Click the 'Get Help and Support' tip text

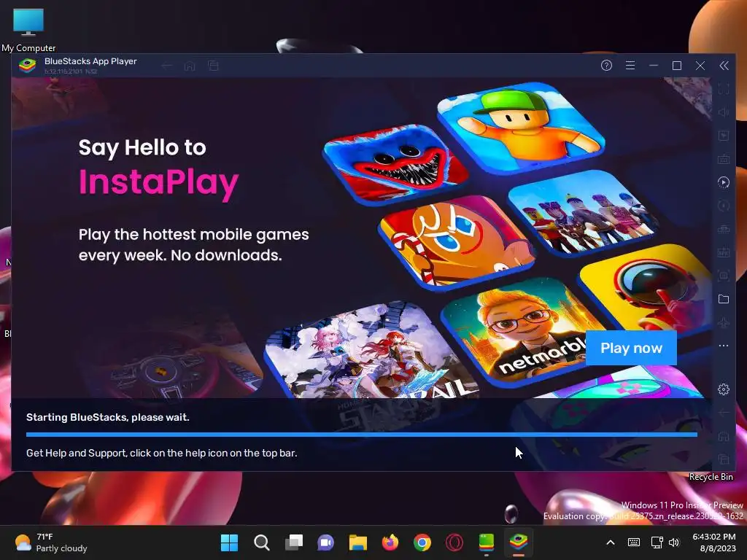click(x=161, y=453)
